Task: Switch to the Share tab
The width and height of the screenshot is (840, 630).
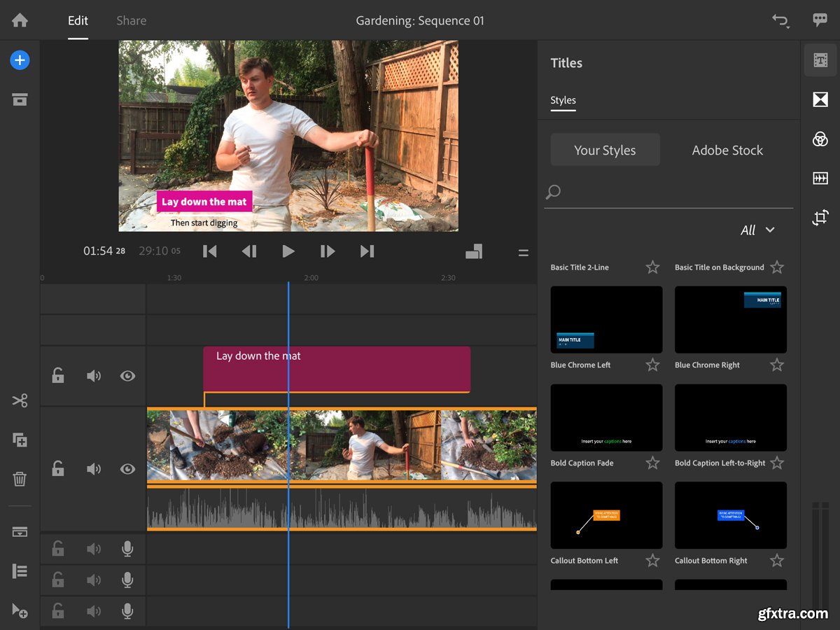Action: 131,20
